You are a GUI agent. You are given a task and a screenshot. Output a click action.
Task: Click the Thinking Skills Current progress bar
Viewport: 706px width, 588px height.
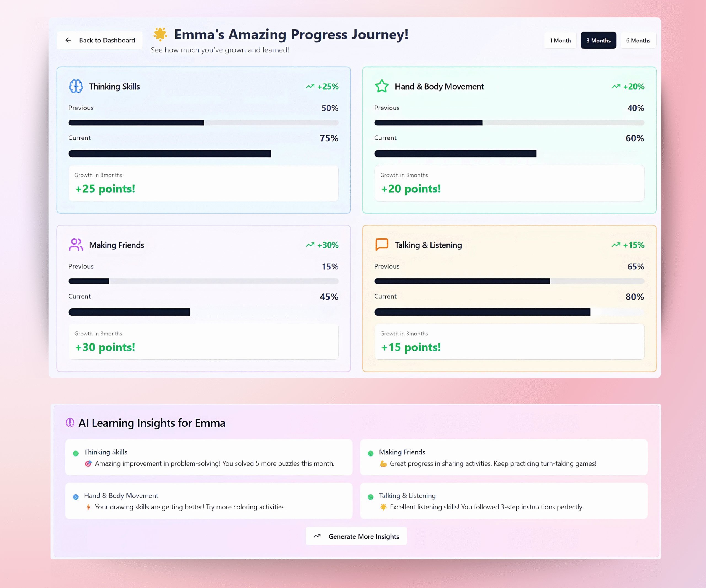204,154
